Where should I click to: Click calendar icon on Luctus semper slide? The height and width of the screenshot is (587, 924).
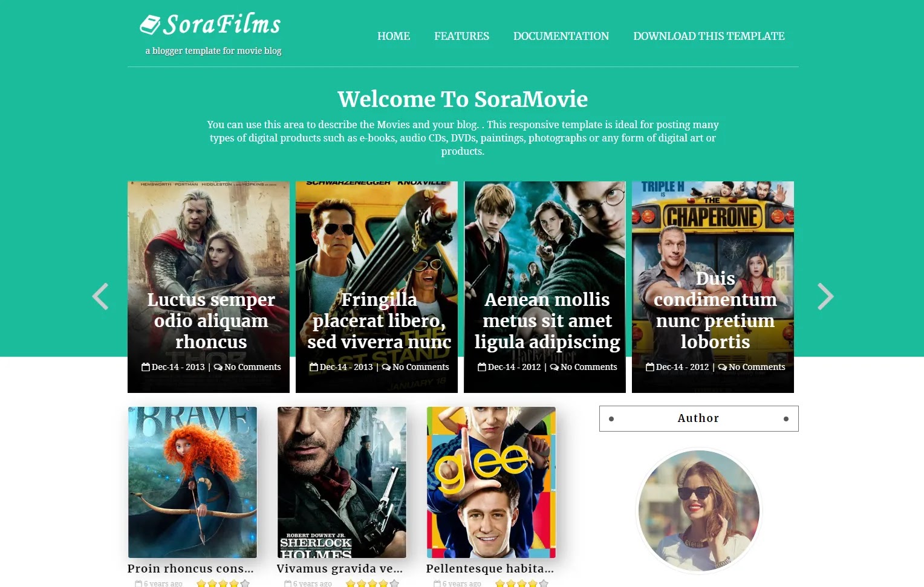[146, 367]
